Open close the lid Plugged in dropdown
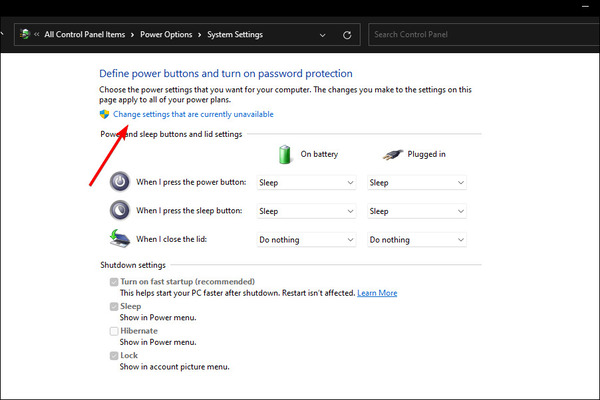 417,240
